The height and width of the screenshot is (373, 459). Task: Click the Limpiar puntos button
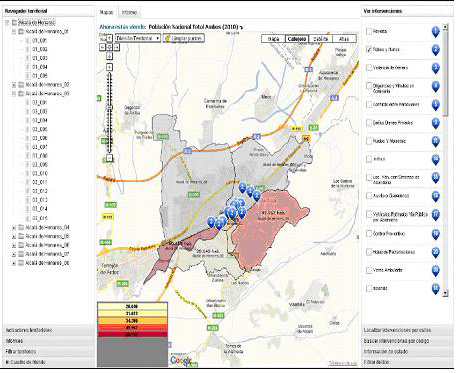(x=184, y=38)
